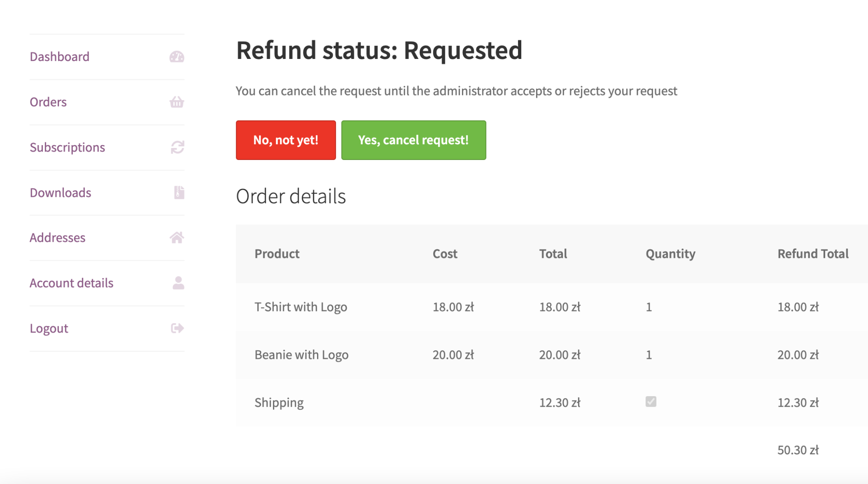This screenshot has height=484, width=868.
Task: Open the Subscriptions page
Action: [x=67, y=147]
